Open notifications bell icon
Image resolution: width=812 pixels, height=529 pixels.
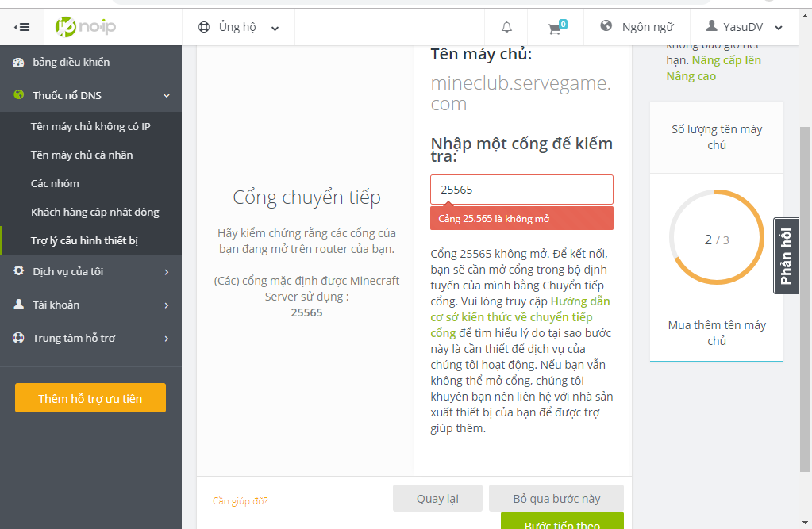[x=506, y=27]
